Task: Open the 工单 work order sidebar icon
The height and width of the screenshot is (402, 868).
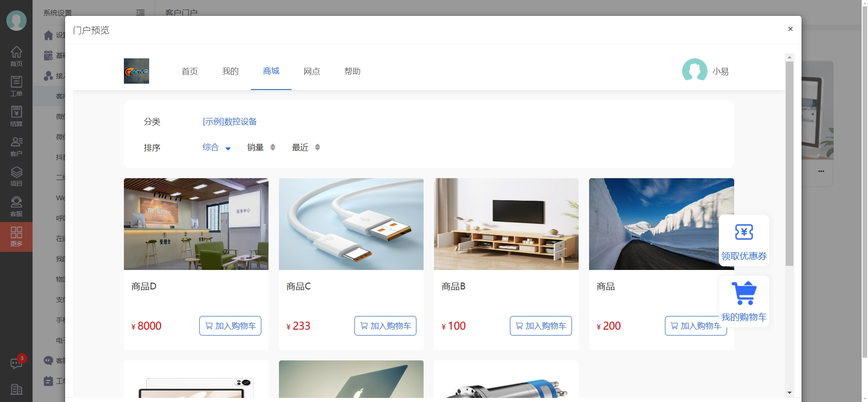Action: click(x=16, y=86)
